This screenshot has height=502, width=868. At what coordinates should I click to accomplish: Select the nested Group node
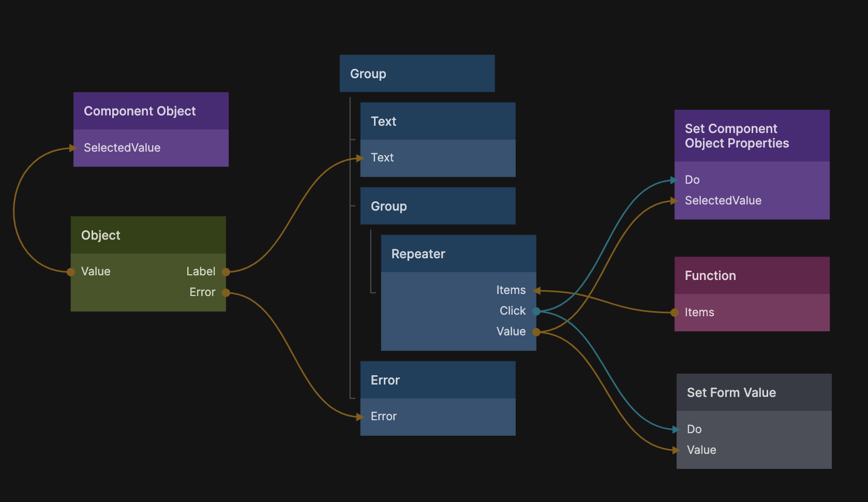[437, 206]
